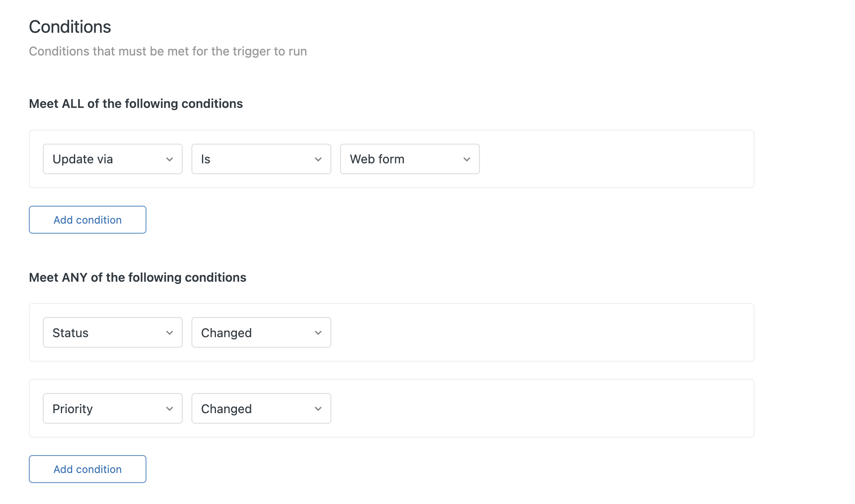This screenshot has width=855, height=504.
Task: Click chevron arrow beside the Is operator
Action: pyautogui.click(x=318, y=159)
